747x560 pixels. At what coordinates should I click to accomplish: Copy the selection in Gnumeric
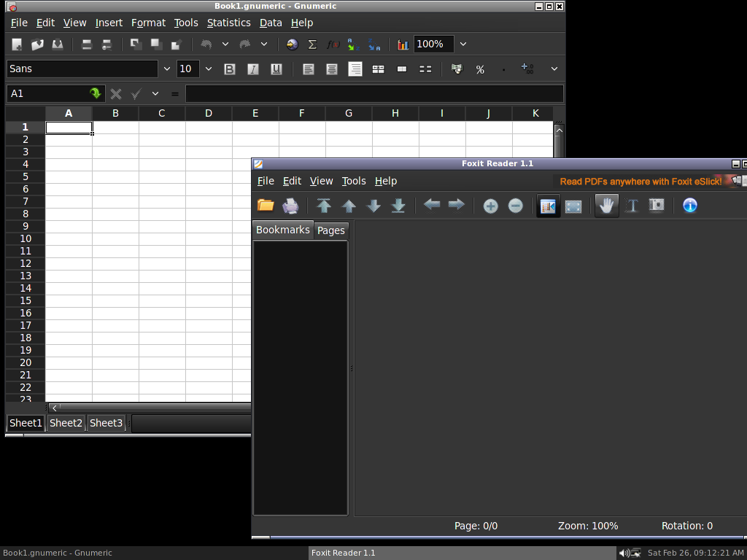coord(156,44)
